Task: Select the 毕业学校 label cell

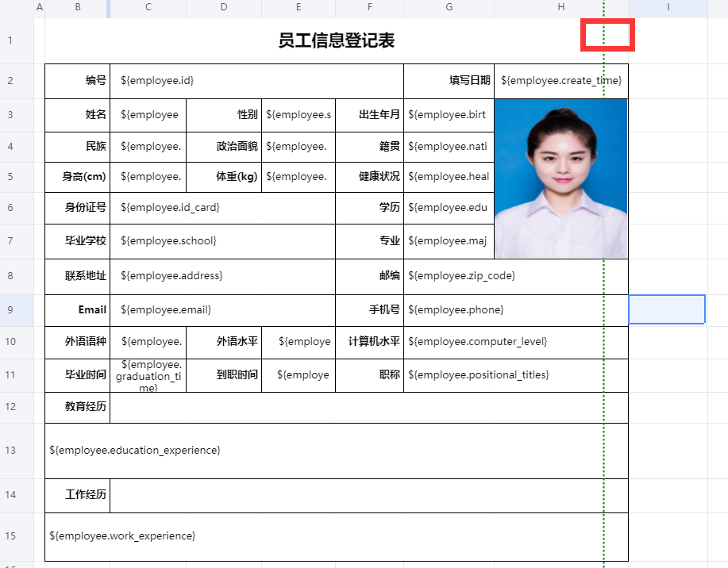Action: click(x=78, y=241)
